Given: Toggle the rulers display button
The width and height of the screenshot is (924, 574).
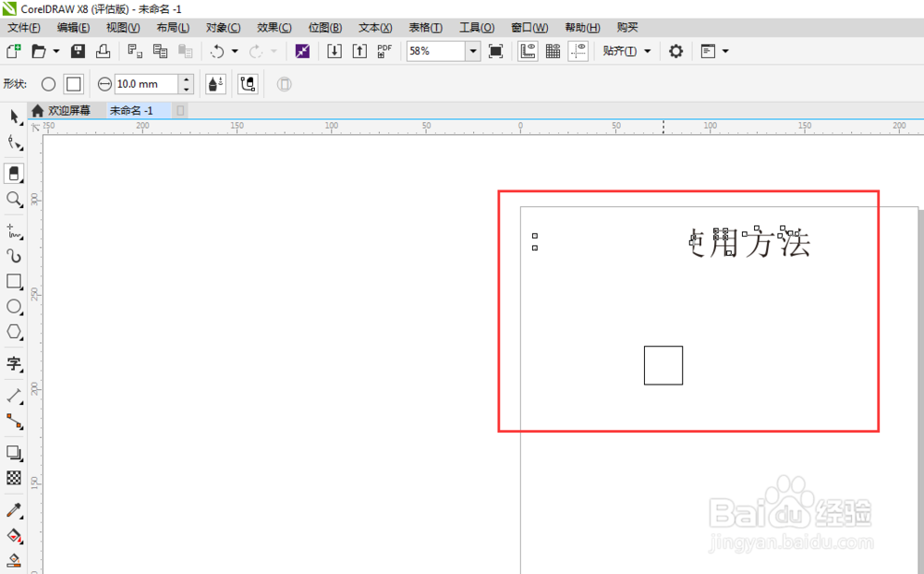Looking at the screenshot, I should point(529,51).
